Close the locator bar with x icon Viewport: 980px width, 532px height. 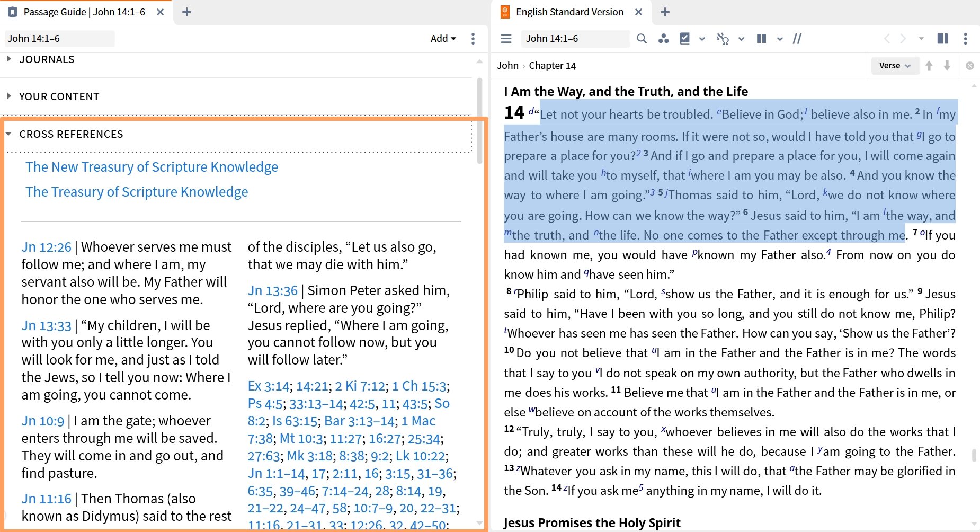970,66
